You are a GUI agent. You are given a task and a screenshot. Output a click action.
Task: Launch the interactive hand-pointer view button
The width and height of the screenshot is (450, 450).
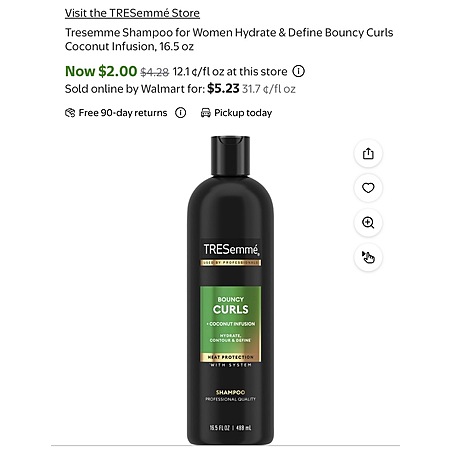(x=368, y=257)
